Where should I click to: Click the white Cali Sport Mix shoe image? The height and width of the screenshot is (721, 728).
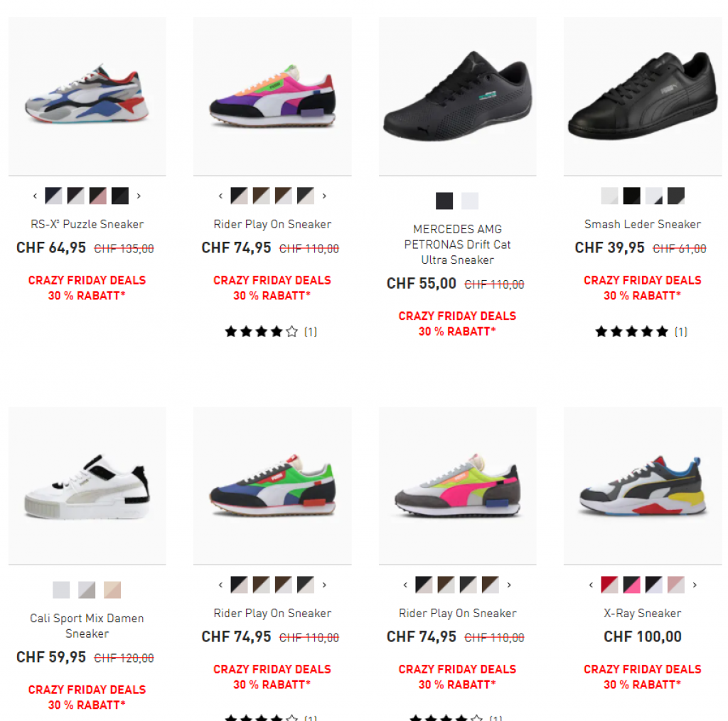87,486
